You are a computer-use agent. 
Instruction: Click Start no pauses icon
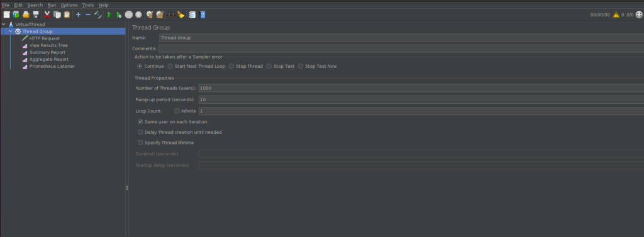[x=119, y=15]
